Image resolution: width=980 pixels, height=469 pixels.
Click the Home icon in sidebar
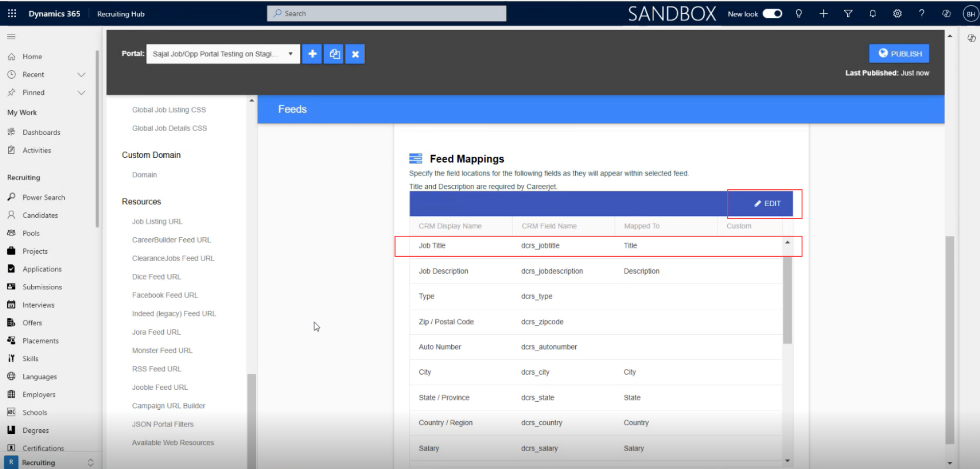11,57
